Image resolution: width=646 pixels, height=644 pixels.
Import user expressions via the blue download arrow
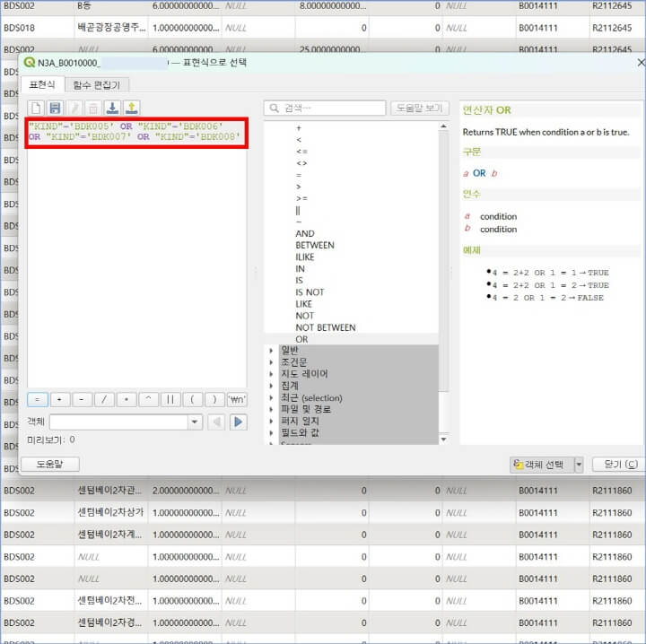[x=112, y=108]
